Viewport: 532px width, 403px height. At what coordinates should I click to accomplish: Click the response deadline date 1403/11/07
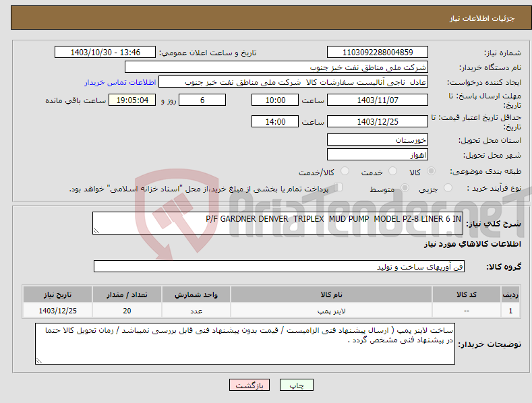(x=378, y=100)
